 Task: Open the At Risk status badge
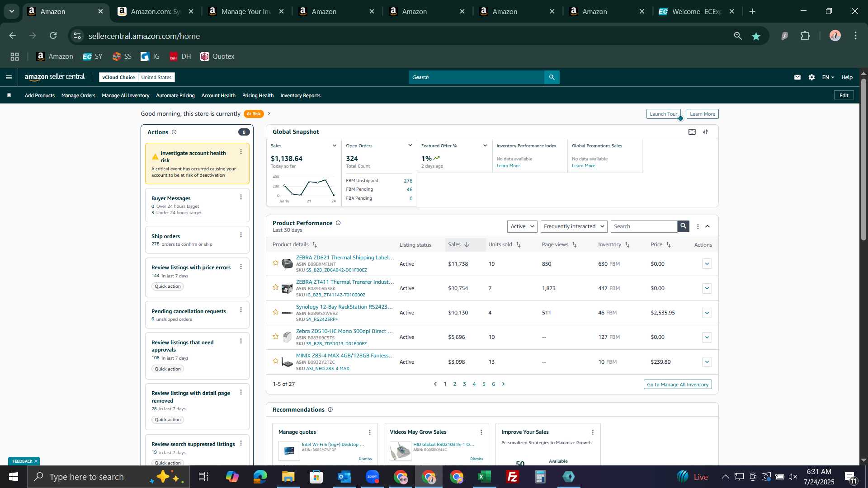253,114
